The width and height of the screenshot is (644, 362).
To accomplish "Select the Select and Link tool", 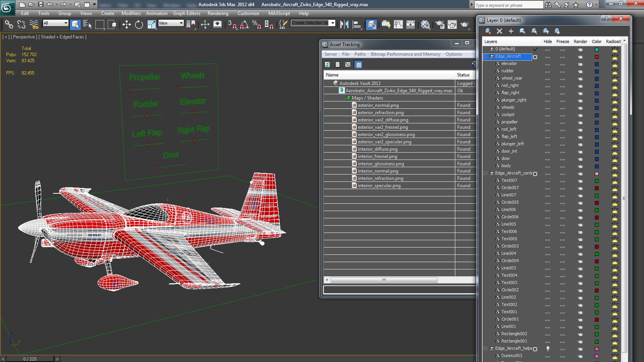I will 9,24.
